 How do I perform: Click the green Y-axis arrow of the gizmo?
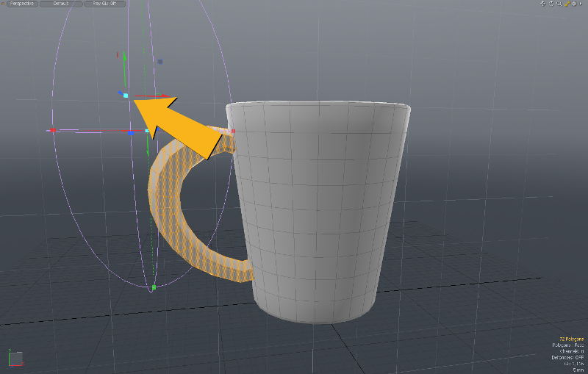[124, 57]
